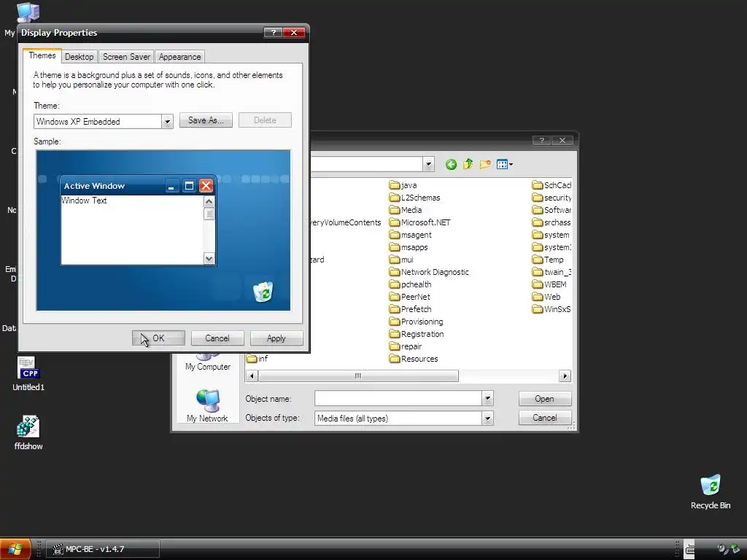The image size is (747, 560).
Task: Select the Prefetch folder
Action: point(410,309)
